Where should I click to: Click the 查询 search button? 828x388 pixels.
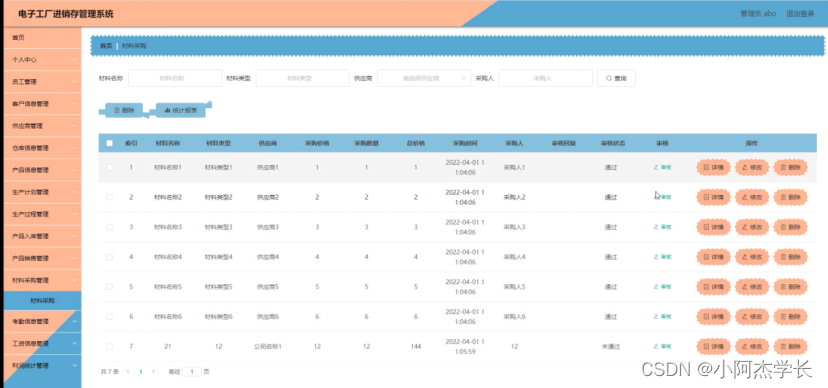pos(616,78)
